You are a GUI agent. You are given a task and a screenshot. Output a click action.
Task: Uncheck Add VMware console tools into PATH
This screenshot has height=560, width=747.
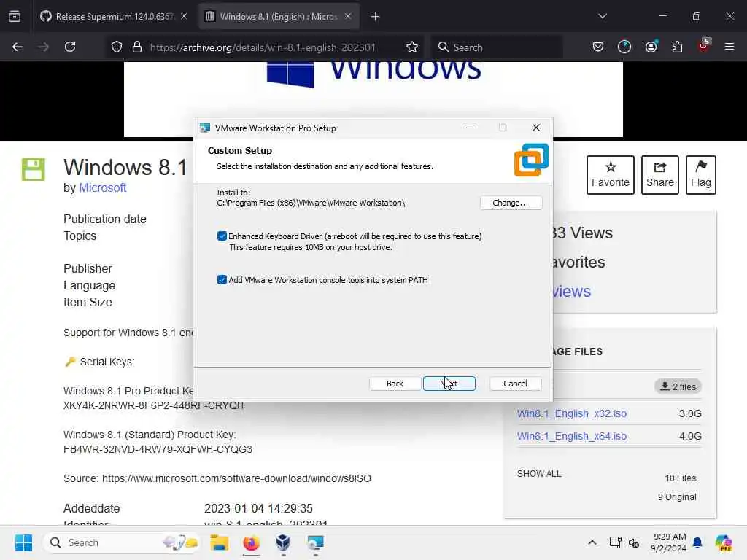tap(222, 280)
